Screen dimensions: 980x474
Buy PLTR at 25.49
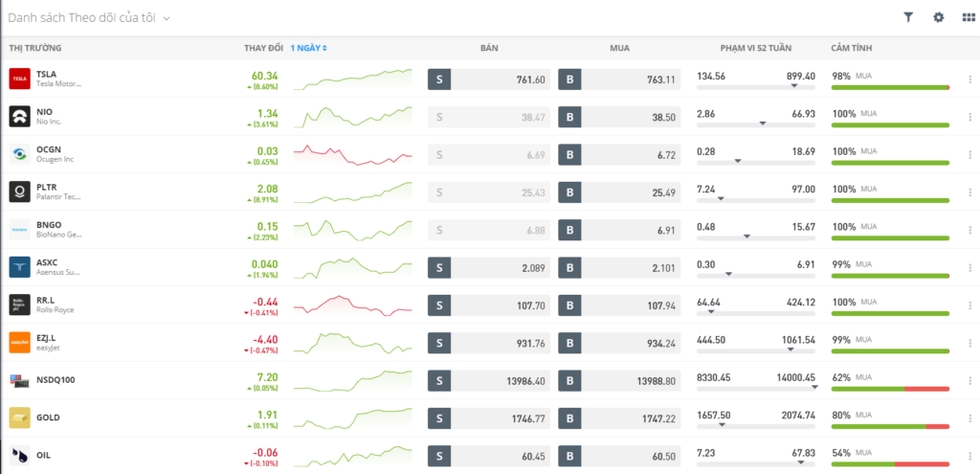619,192
